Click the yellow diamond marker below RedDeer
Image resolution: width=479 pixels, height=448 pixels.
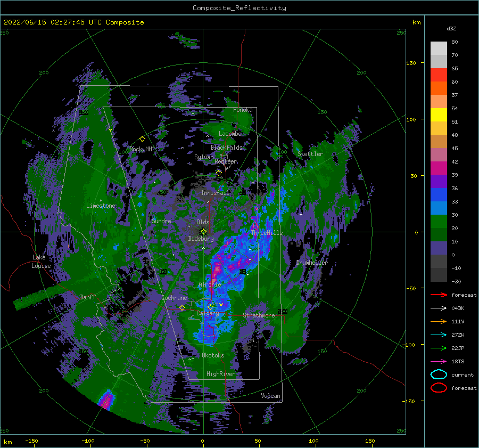(219, 173)
